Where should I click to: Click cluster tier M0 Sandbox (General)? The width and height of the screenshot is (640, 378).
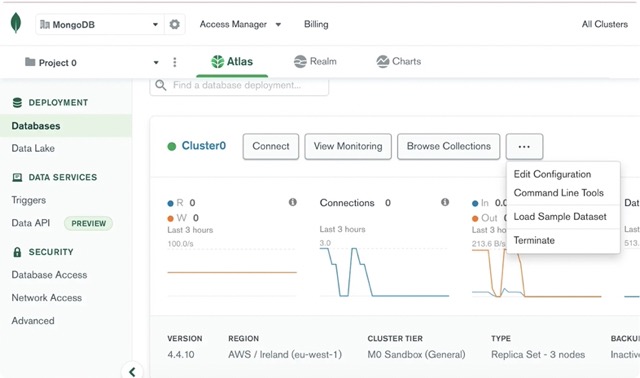(416, 355)
